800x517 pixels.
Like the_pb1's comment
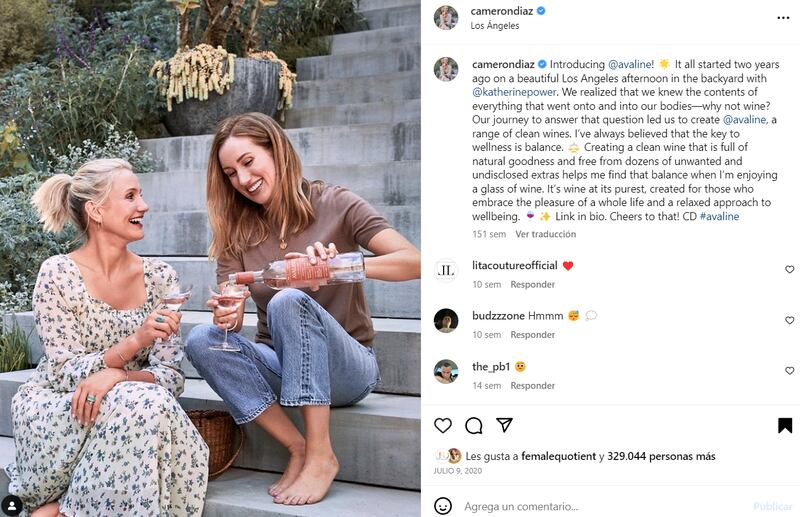click(789, 372)
